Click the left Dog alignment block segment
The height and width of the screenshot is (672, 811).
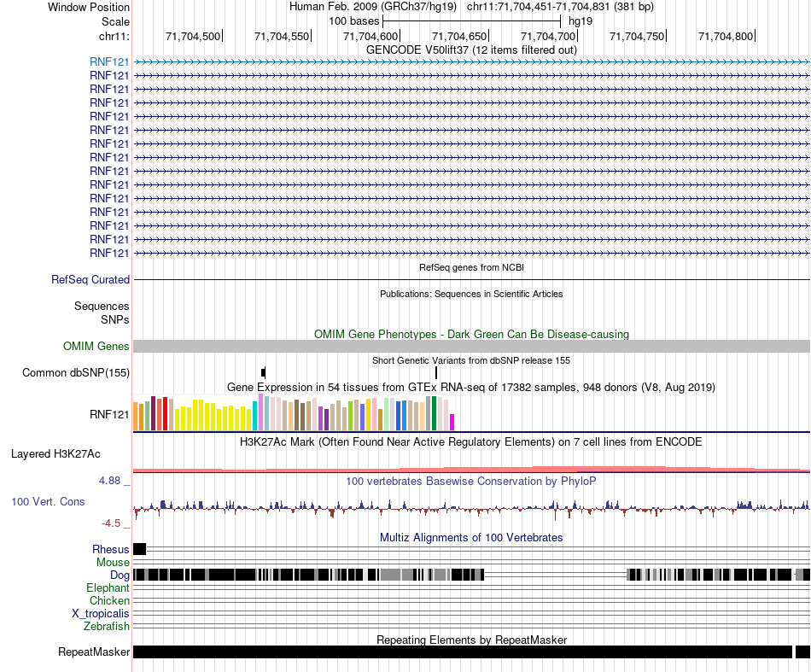308,574
